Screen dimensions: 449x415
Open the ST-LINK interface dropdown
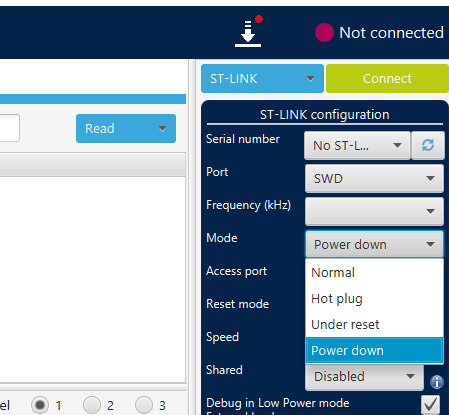[262, 79]
